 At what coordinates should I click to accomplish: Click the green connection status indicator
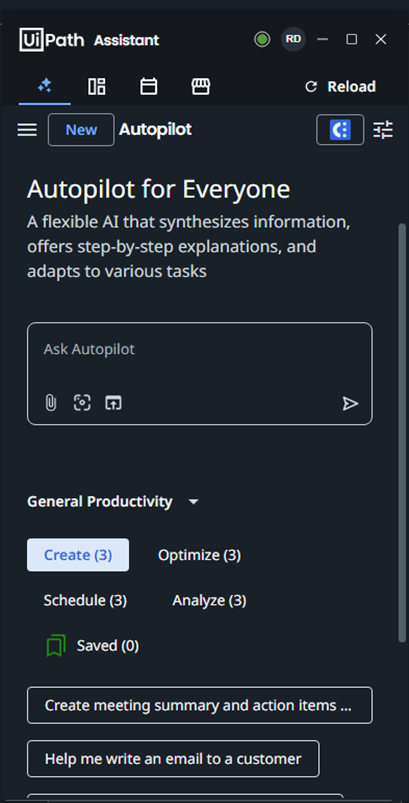(x=262, y=39)
